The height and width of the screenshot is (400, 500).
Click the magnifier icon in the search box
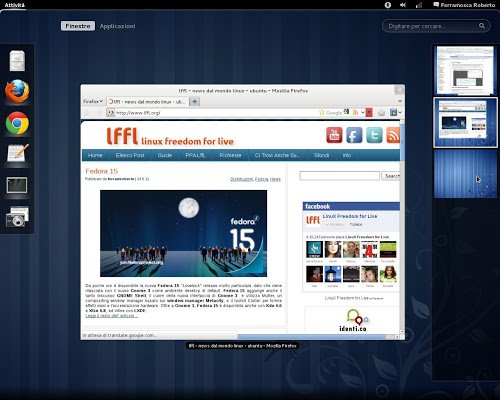pos(482,26)
